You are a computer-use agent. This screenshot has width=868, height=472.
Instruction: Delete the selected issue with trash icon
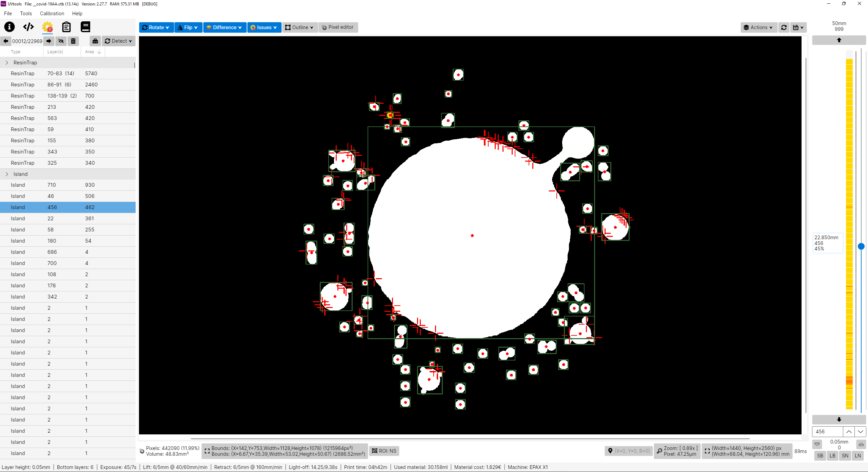tap(73, 41)
